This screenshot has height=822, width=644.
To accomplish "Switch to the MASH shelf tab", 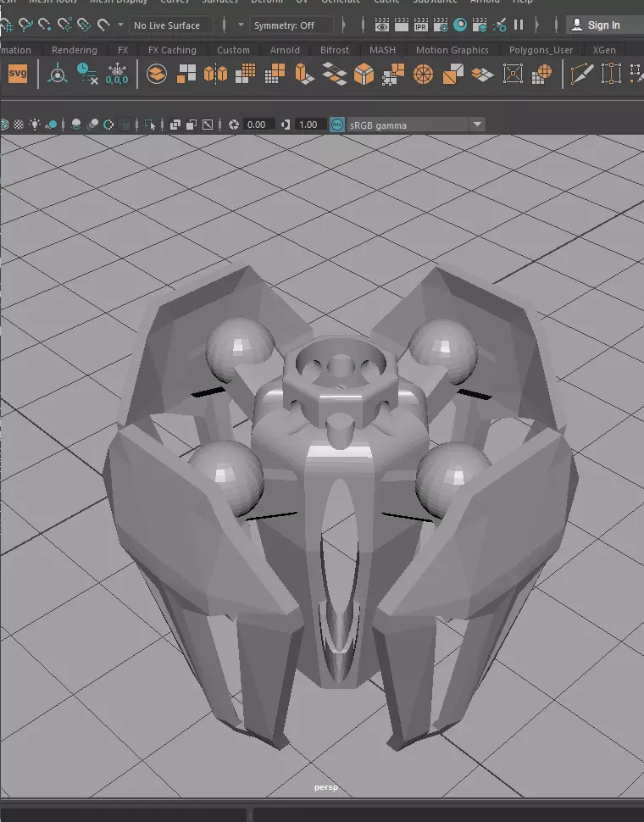I will 382,50.
